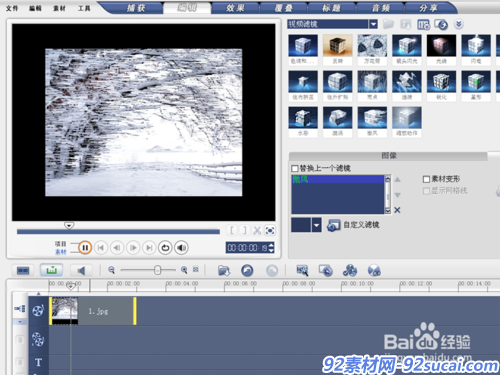Enable or disable 5.1 surround sound
Image resolution: width=500 pixels, height=375 pixels.
[374, 270]
